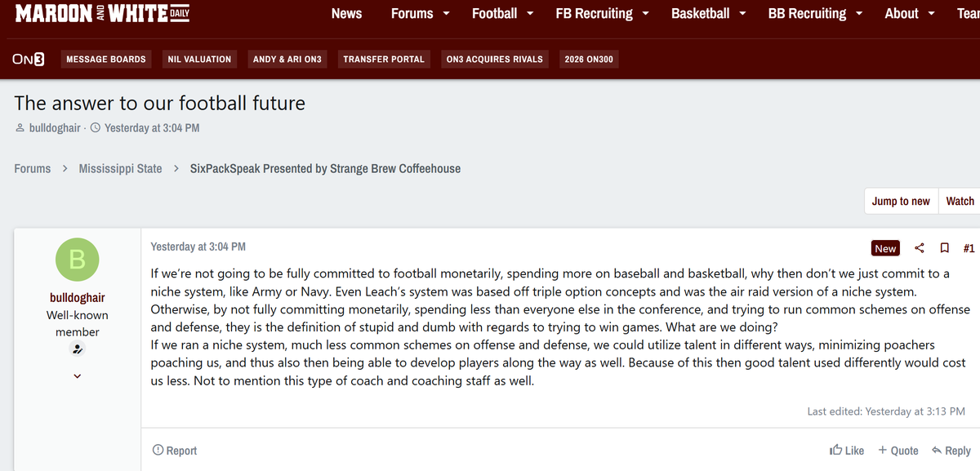Reply to the post
The image size is (980, 471).
[951, 451]
